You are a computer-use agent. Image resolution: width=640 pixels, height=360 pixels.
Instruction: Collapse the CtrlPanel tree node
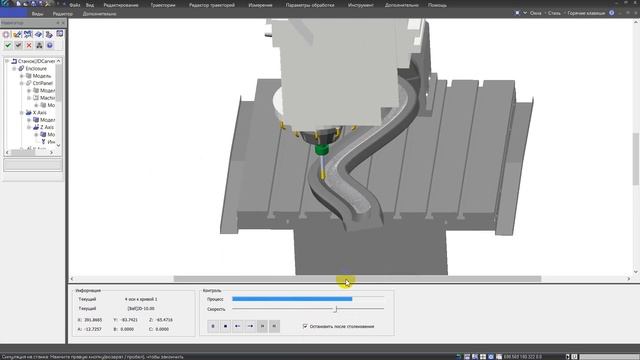(x=22, y=83)
